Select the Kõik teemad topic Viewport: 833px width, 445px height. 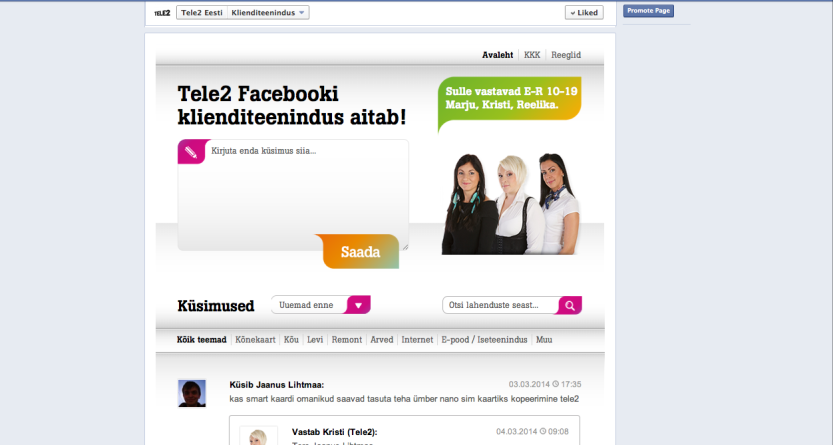[201, 340]
